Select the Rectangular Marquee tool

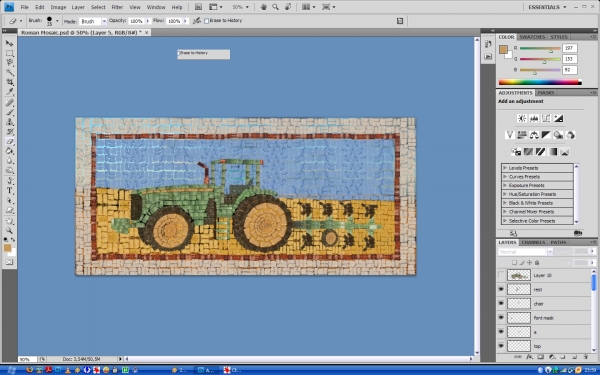click(9, 53)
